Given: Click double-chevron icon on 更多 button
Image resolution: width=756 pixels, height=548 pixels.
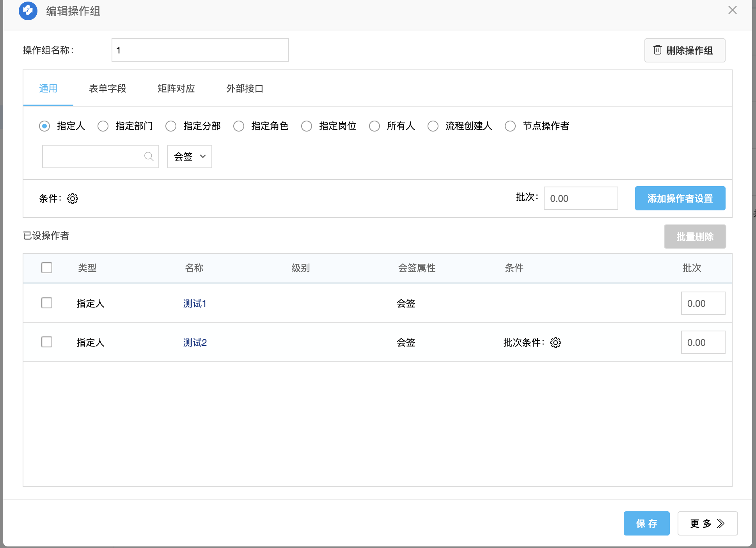Looking at the screenshot, I should [721, 523].
